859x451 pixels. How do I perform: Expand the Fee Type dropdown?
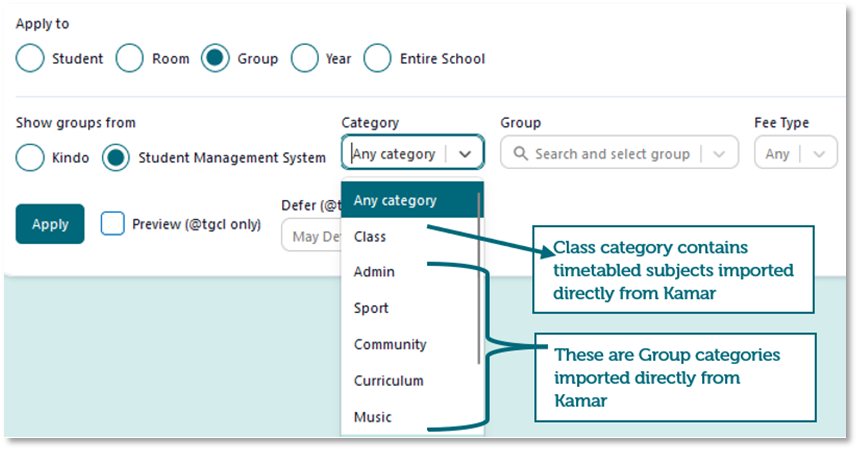click(796, 152)
